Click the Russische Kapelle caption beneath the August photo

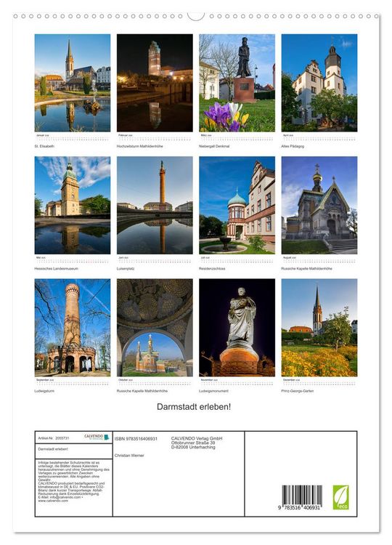[x=306, y=269]
